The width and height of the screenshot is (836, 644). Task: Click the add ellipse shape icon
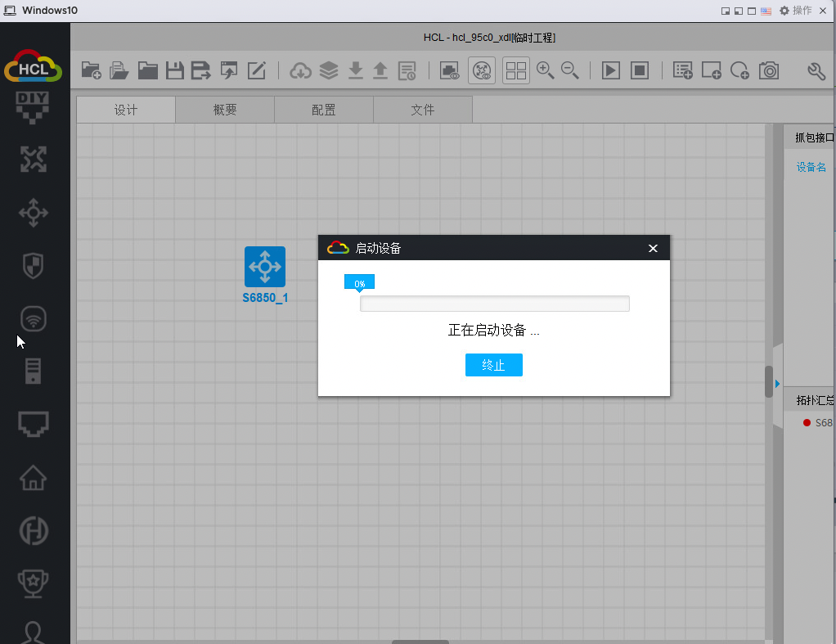pos(740,70)
